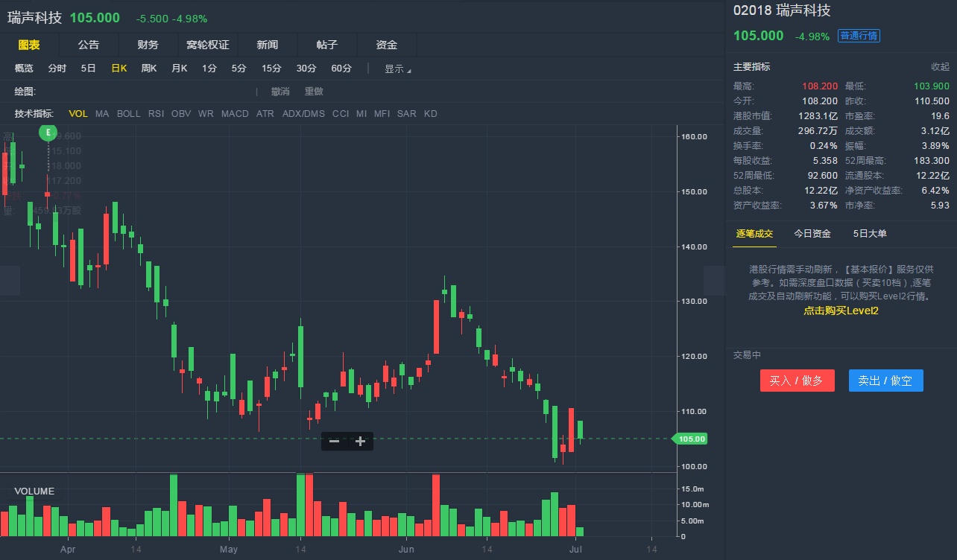Image resolution: width=957 pixels, height=560 pixels.
Task: Enable the MACD indicator
Action: (x=235, y=114)
